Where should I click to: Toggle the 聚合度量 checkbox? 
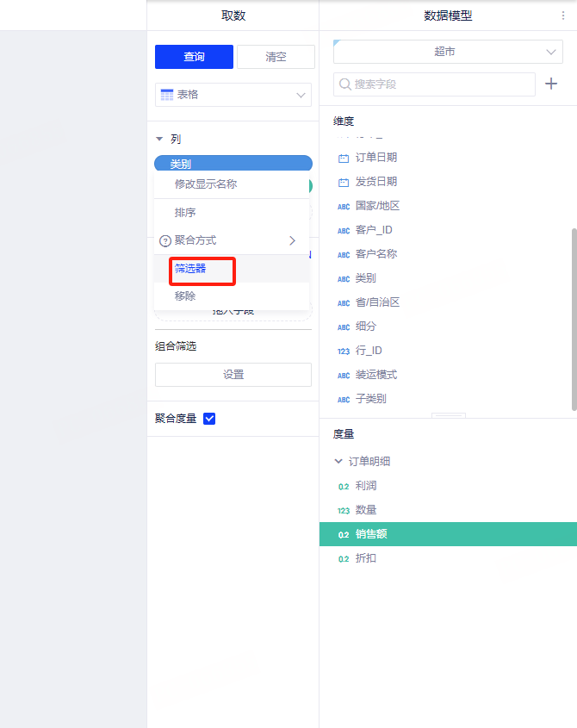point(208,419)
